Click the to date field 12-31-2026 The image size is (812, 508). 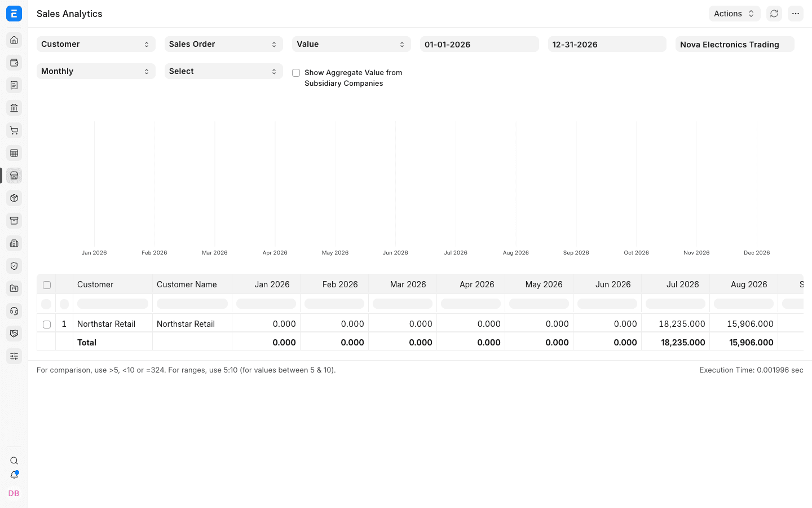[607, 44]
